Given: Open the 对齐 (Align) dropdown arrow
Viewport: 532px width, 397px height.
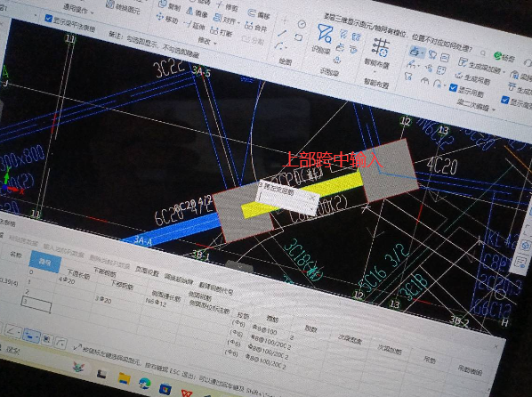Looking at the screenshot, I should click(x=239, y=23).
